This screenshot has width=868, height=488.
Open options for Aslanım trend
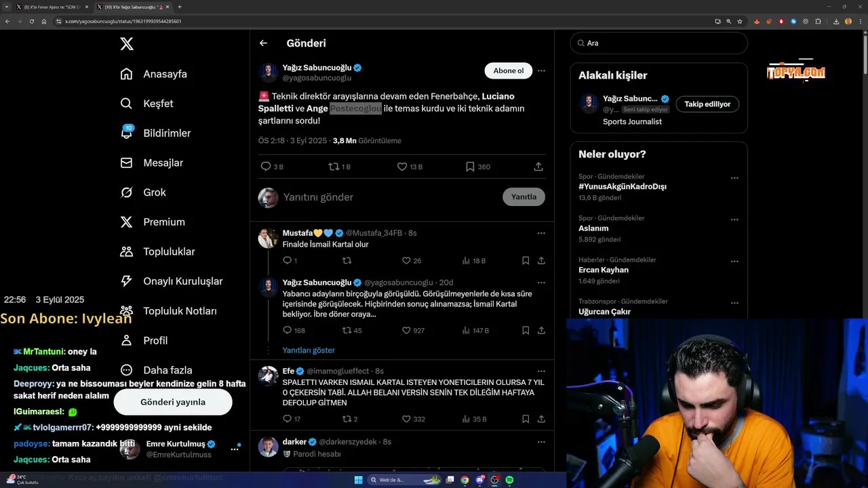coord(734,220)
